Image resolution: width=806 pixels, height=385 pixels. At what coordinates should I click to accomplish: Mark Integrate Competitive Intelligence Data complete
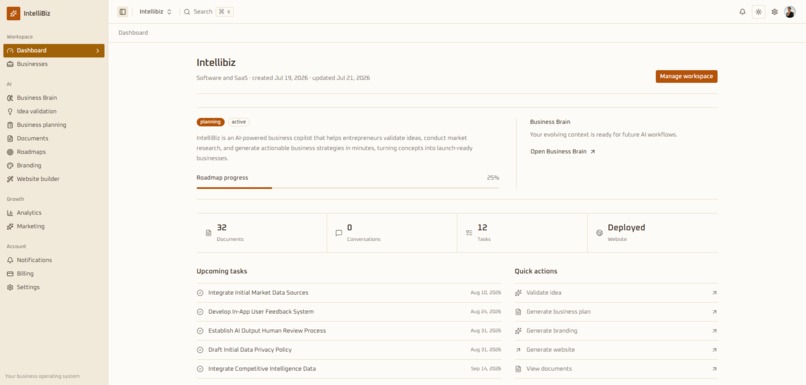pyautogui.click(x=200, y=369)
